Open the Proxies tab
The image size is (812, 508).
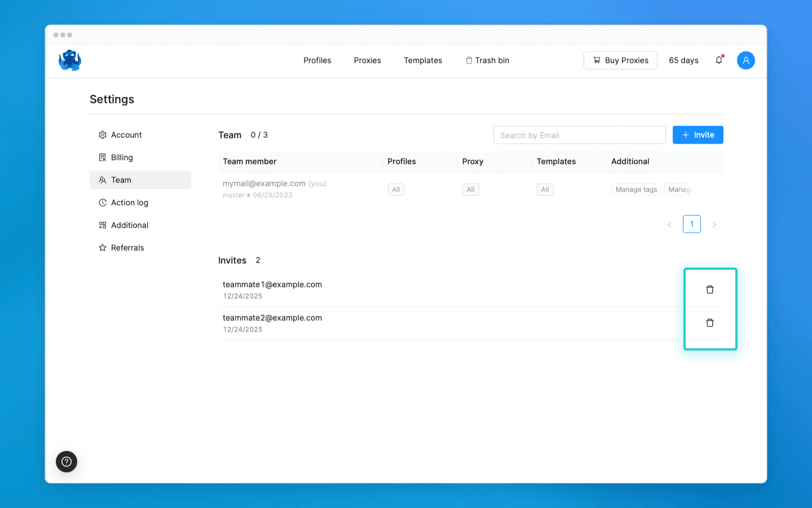coord(368,60)
